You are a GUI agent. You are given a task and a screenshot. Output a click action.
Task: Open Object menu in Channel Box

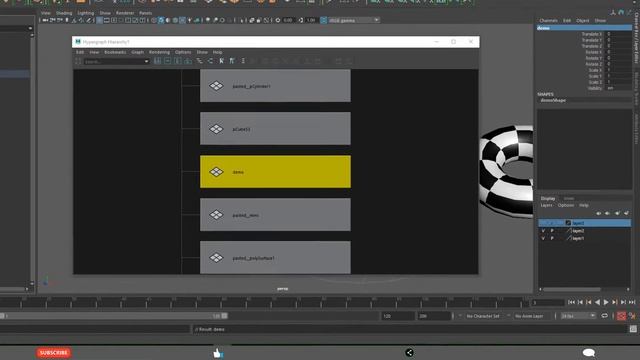click(582, 20)
